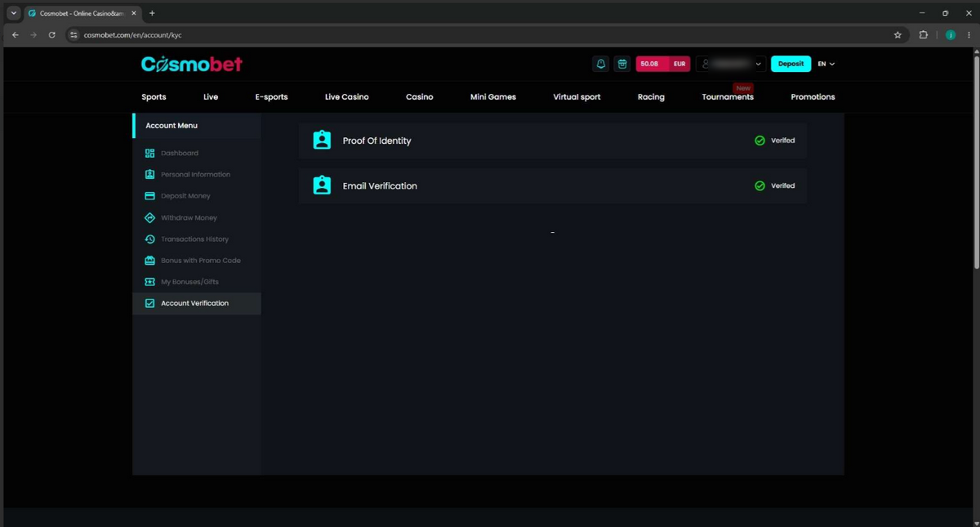Click the Transactions History clock icon
Image resolution: width=980 pixels, height=527 pixels.
[x=149, y=239]
